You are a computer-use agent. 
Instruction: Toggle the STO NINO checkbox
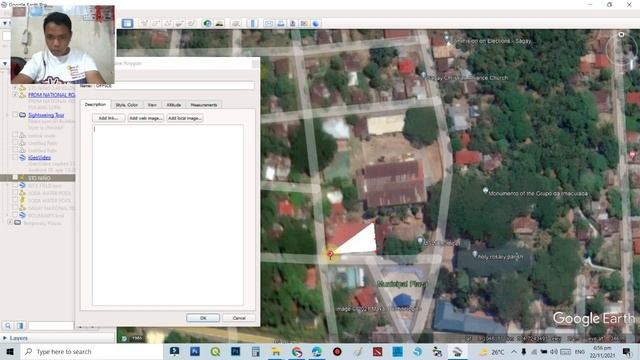pyautogui.click(x=16, y=178)
